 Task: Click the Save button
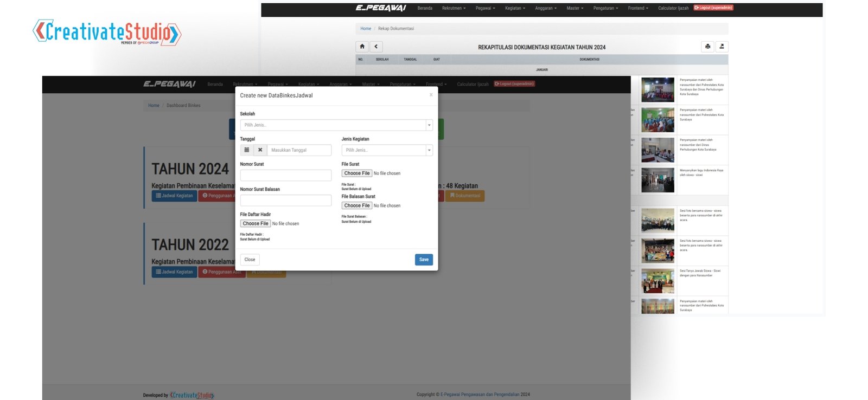coord(424,260)
